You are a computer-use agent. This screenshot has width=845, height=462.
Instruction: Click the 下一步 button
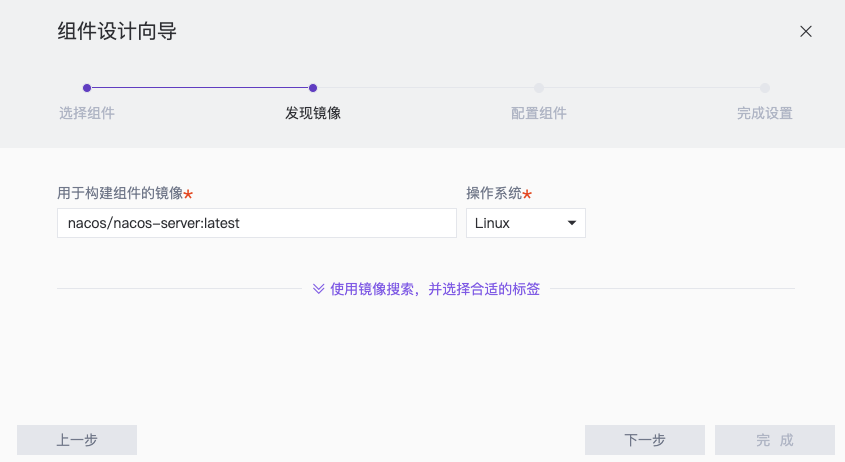point(645,440)
